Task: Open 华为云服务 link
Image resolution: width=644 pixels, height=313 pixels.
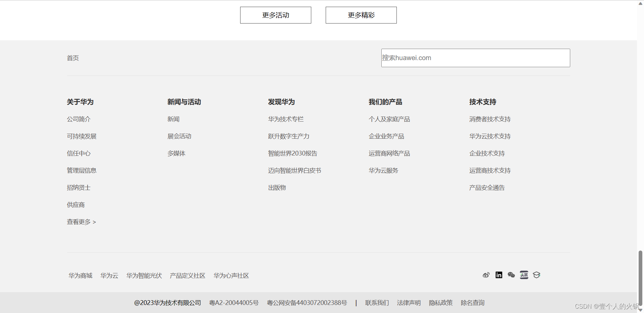Action: coord(383,171)
